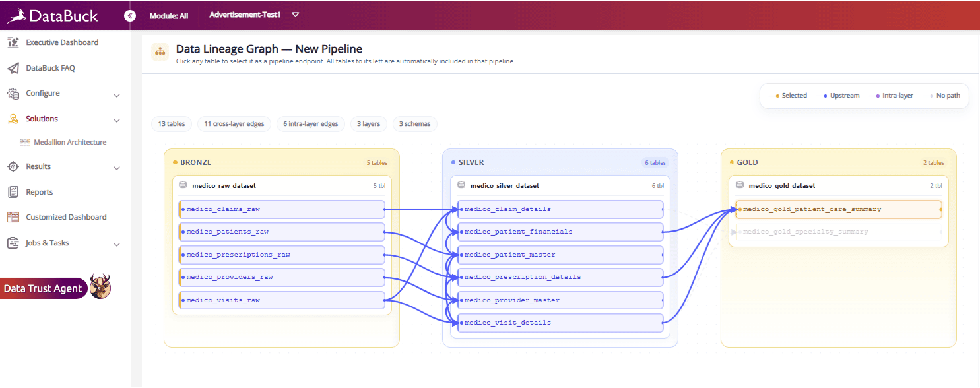Click the Medallion Architecture grid icon
Screen dimensions: 980x388
[25, 143]
